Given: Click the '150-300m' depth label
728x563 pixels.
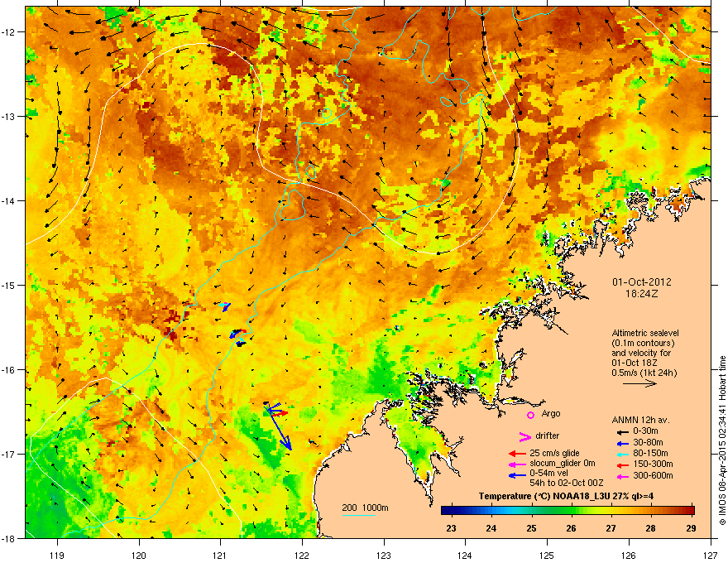Looking at the screenshot, I should pyautogui.click(x=653, y=464).
